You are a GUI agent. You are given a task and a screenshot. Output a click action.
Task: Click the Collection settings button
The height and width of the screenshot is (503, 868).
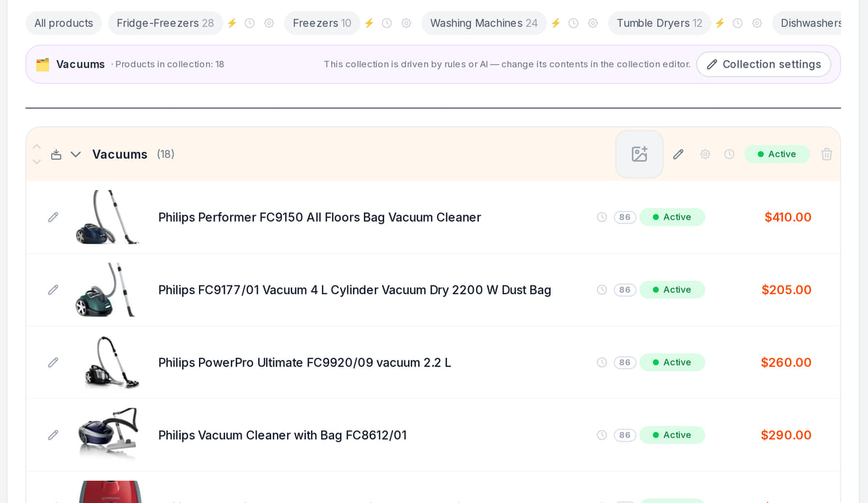tap(764, 64)
